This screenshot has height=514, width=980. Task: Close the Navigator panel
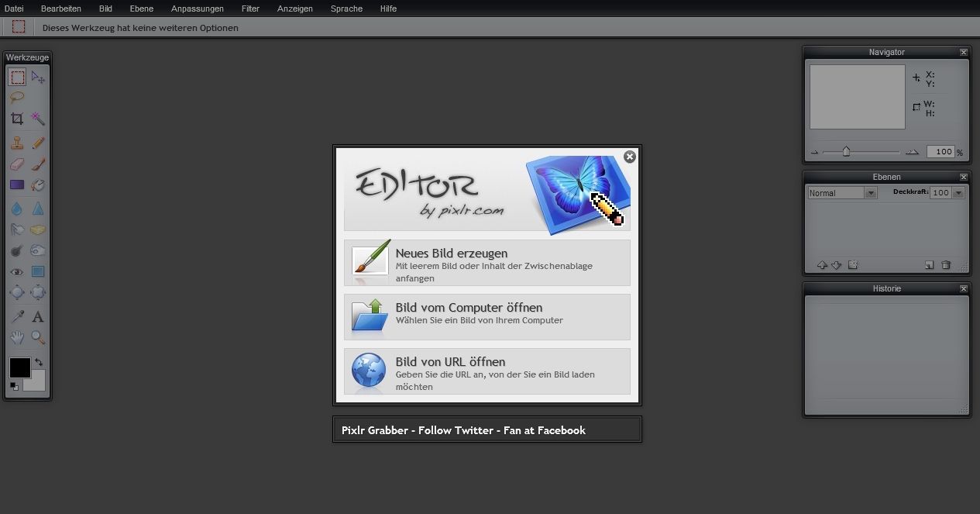[964, 52]
